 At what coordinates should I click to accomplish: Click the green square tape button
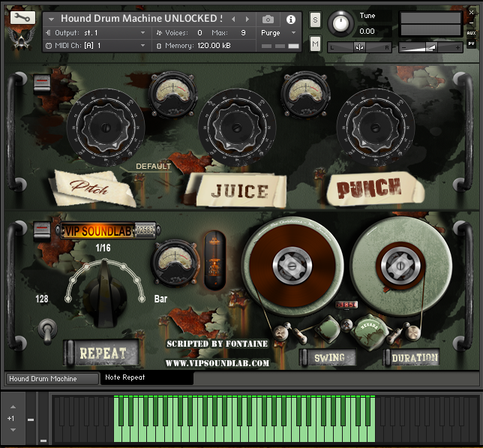[x=328, y=329]
